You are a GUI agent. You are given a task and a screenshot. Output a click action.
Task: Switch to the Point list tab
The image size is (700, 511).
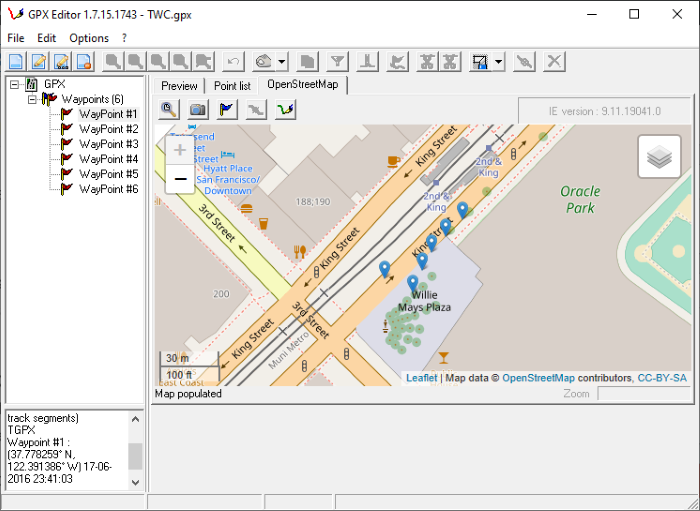(x=232, y=86)
